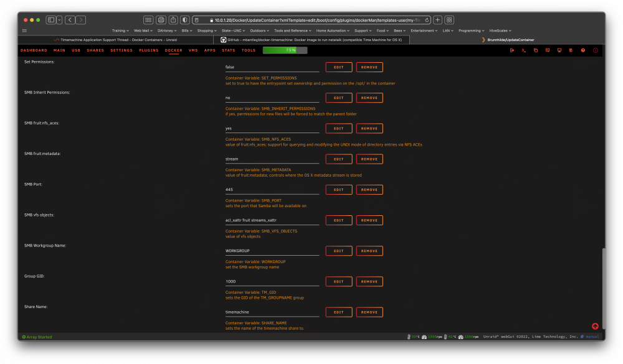623x364 pixels.
Task: Open the SETTINGS menu item
Action: 121,50
